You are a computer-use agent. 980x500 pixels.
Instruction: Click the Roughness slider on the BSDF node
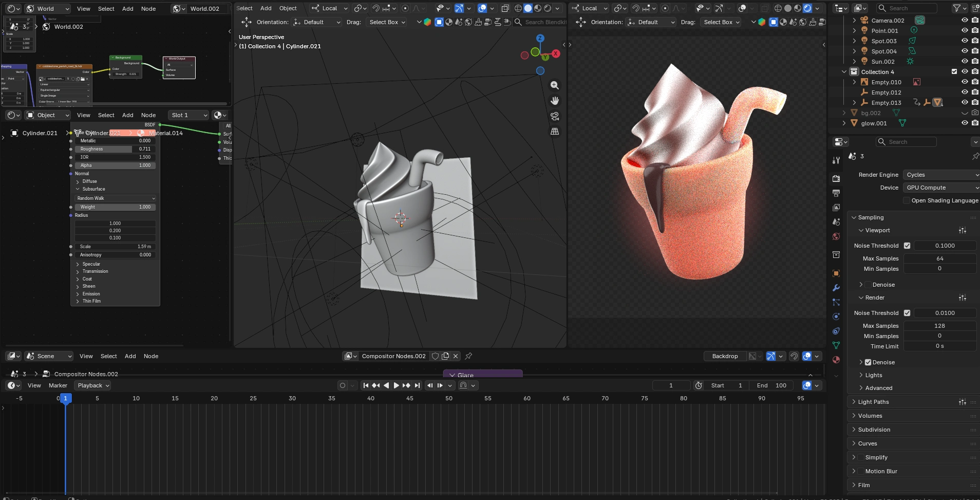pyautogui.click(x=116, y=149)
